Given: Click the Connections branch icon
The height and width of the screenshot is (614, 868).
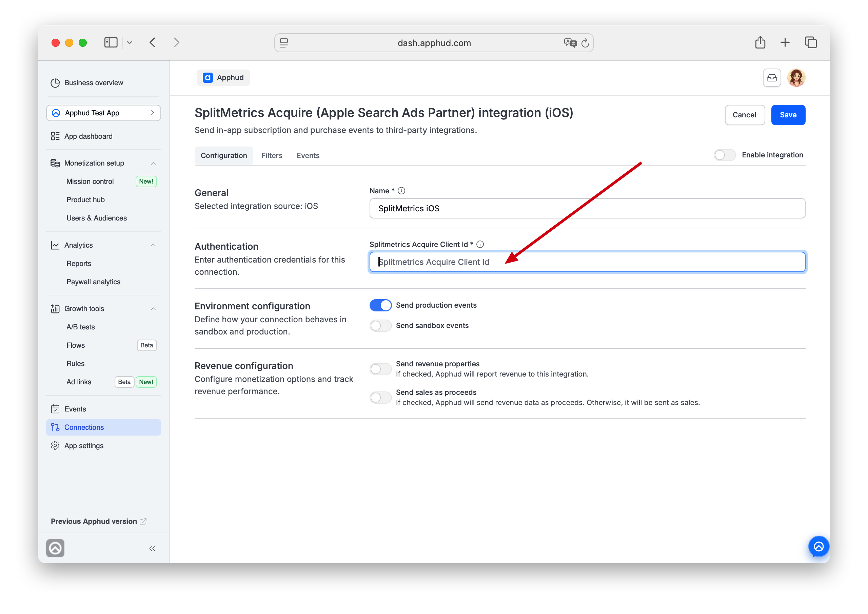Looking at the screenshot, I should pyautogui.click(x=55, y=427).
